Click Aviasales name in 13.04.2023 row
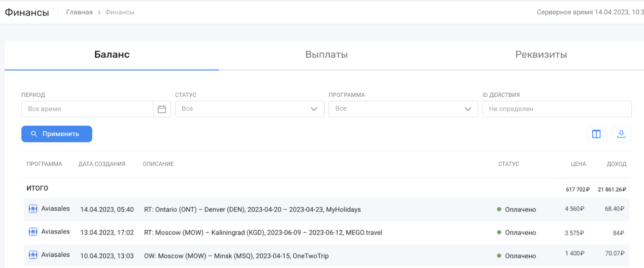644x268 pixels. click(56, 231)
